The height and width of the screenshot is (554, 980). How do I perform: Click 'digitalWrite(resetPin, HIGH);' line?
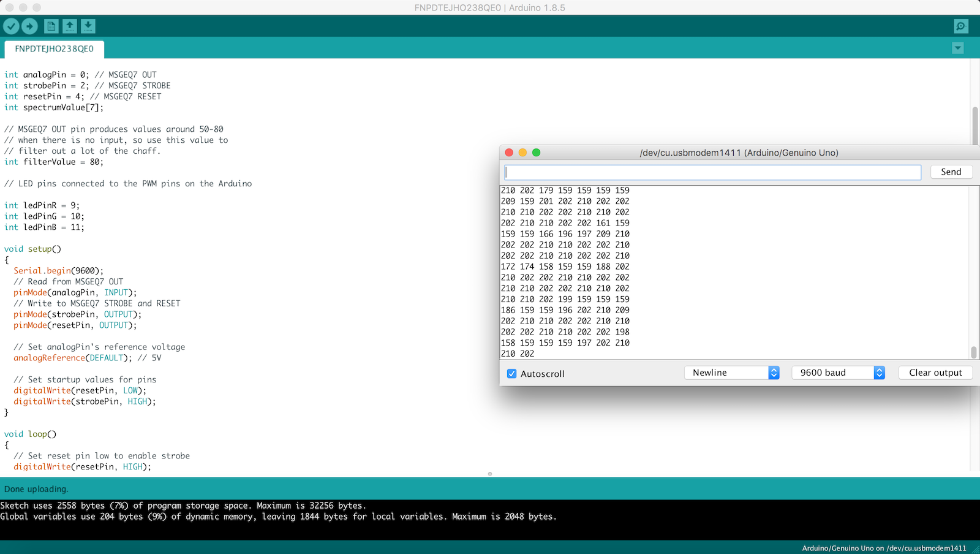click(83, 466)
